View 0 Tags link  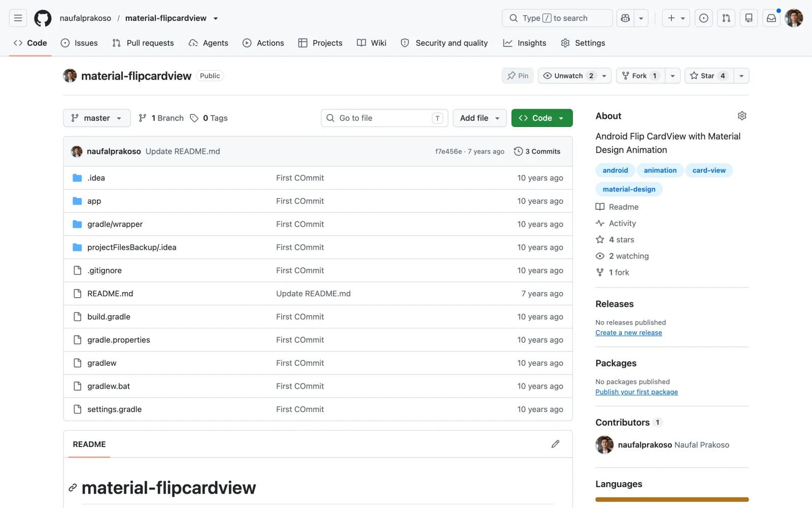209,118
